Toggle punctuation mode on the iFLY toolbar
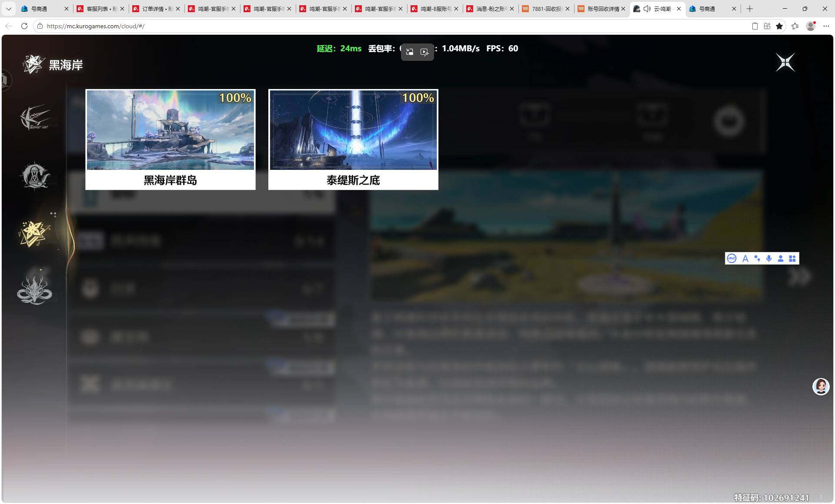Viewport: 835px width, 504px height. pos(757,259)
